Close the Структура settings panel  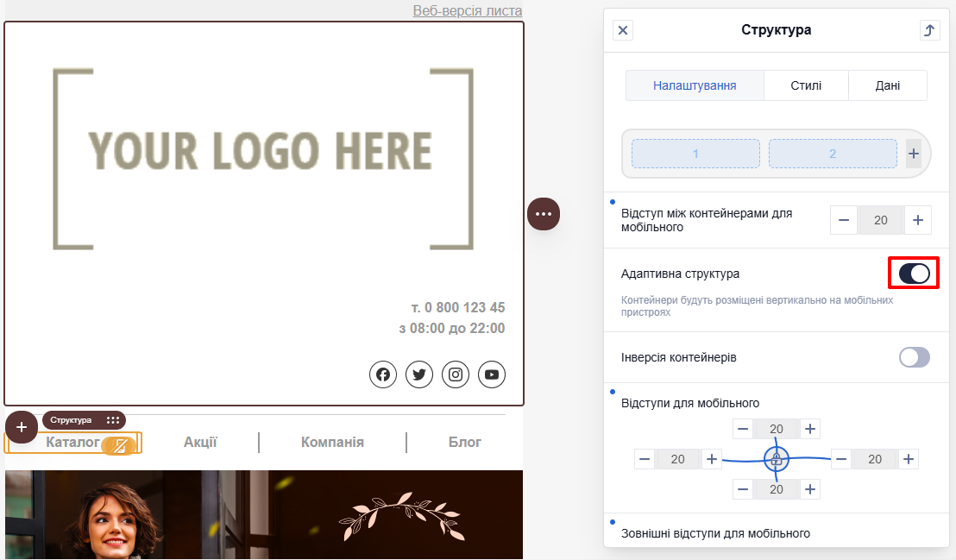click(x=622, y=30)
